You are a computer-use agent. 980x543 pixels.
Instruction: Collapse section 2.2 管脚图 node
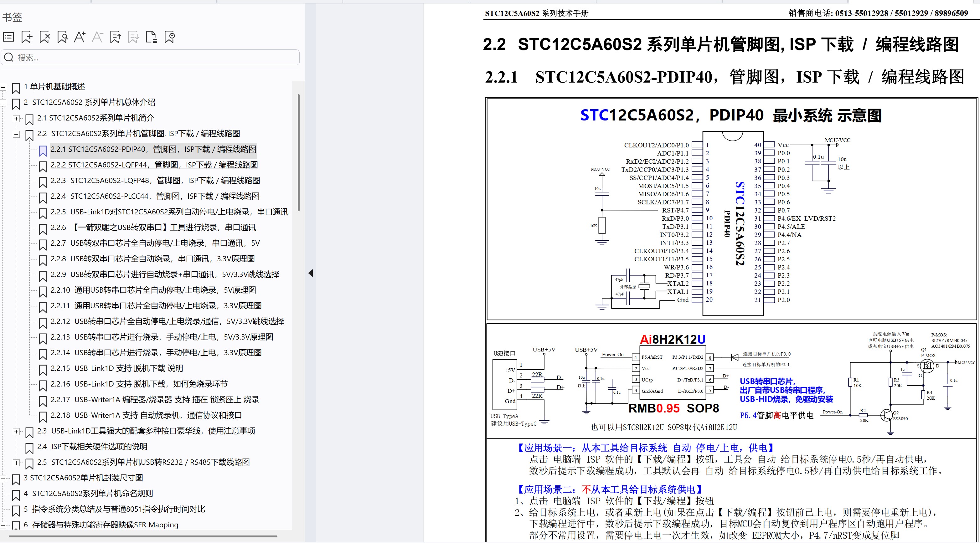16,134
